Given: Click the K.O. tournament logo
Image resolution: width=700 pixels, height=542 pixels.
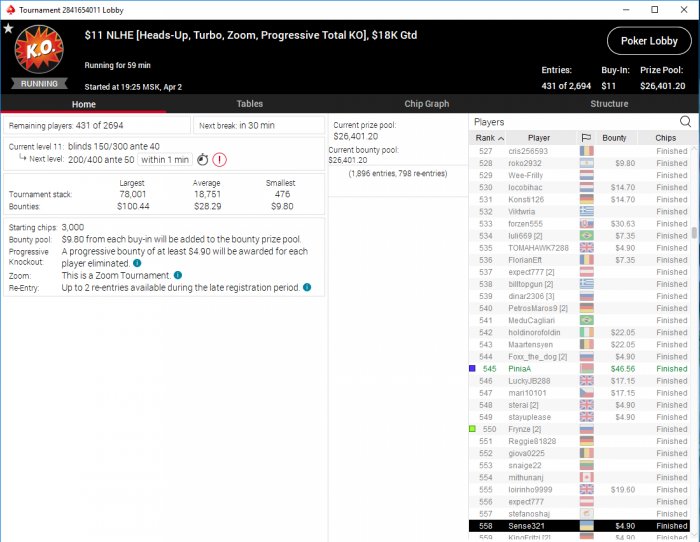Looking at the screenshot, I should tap(39, 49).
